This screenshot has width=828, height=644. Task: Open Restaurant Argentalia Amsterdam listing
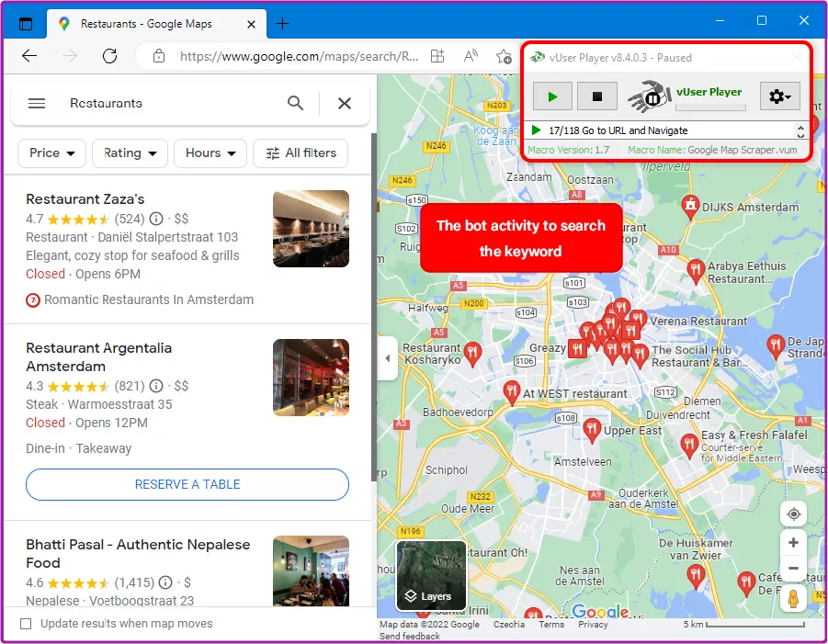click(x=98, y=357)
